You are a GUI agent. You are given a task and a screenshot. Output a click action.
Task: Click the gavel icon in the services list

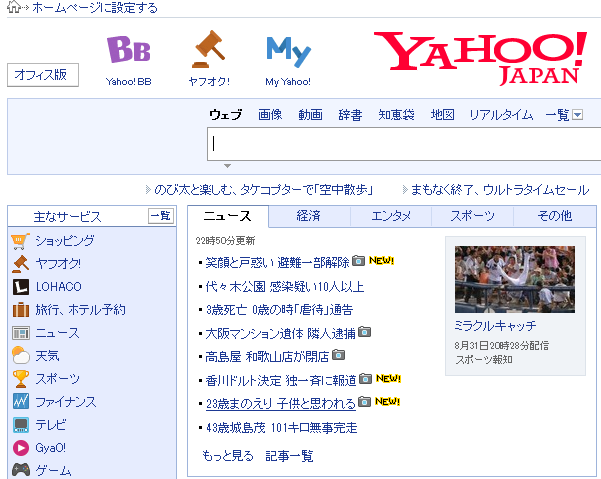[20, 264]
